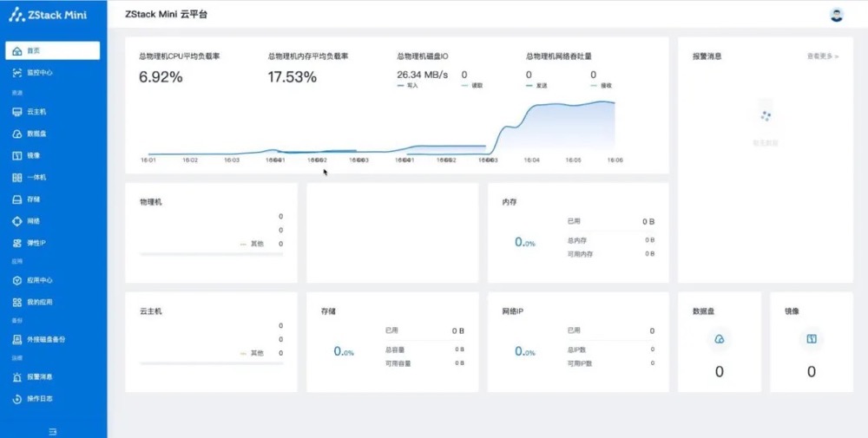This screenshot has height=438, width=868.
Task: Click the 存储 storage icon in sidebar
Action: tap(17, 199)
